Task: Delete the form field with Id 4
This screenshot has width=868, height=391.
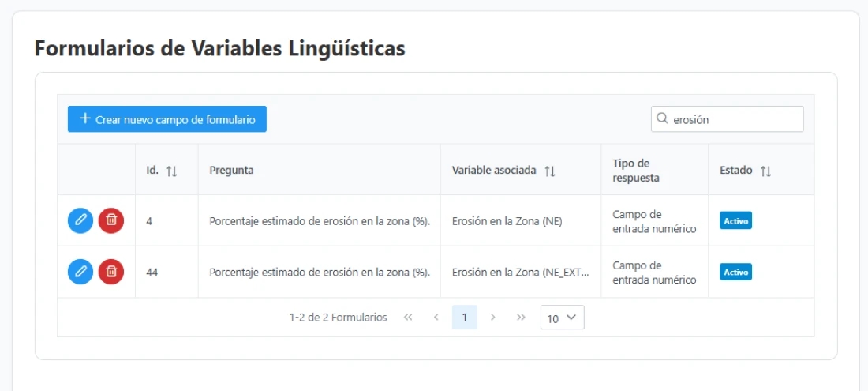Action: click(x=111, y=220)
